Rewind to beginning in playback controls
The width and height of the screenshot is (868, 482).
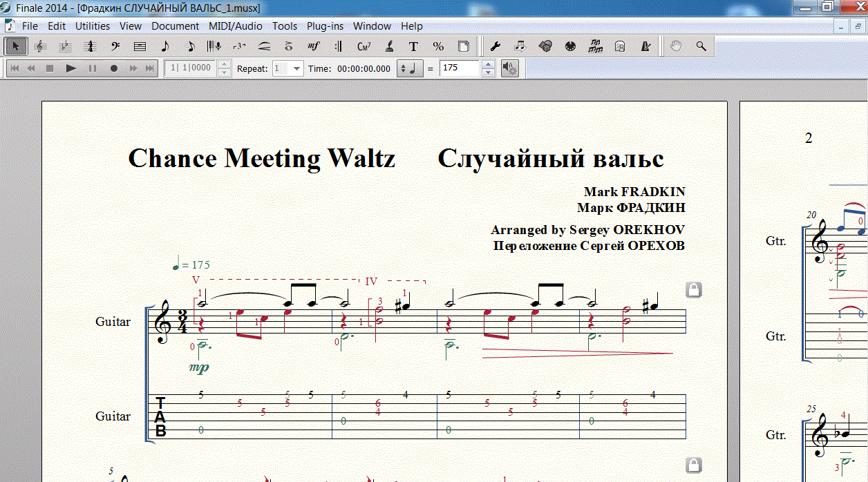(14, 68)
